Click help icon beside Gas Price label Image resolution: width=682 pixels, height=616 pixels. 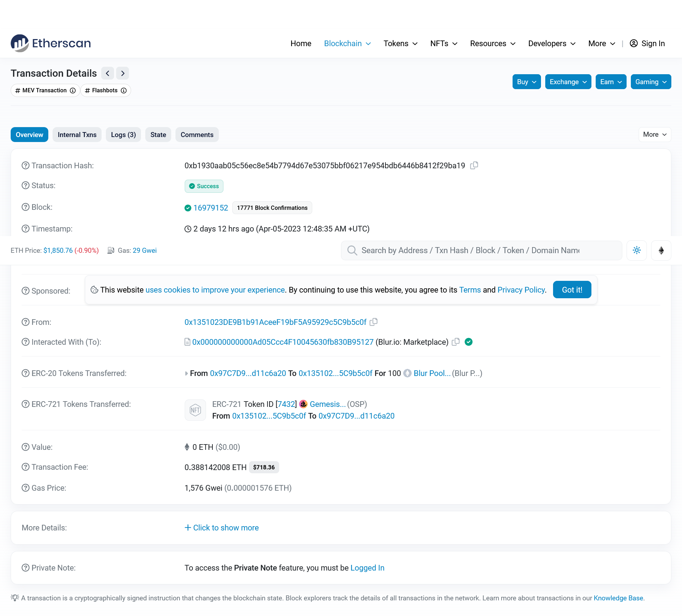pos(26,488)
